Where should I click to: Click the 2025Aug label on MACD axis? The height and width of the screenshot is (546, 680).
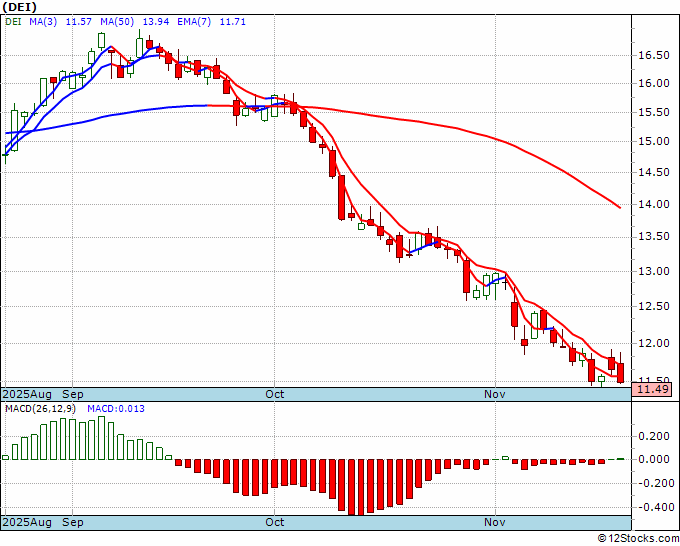pos(27,522)
